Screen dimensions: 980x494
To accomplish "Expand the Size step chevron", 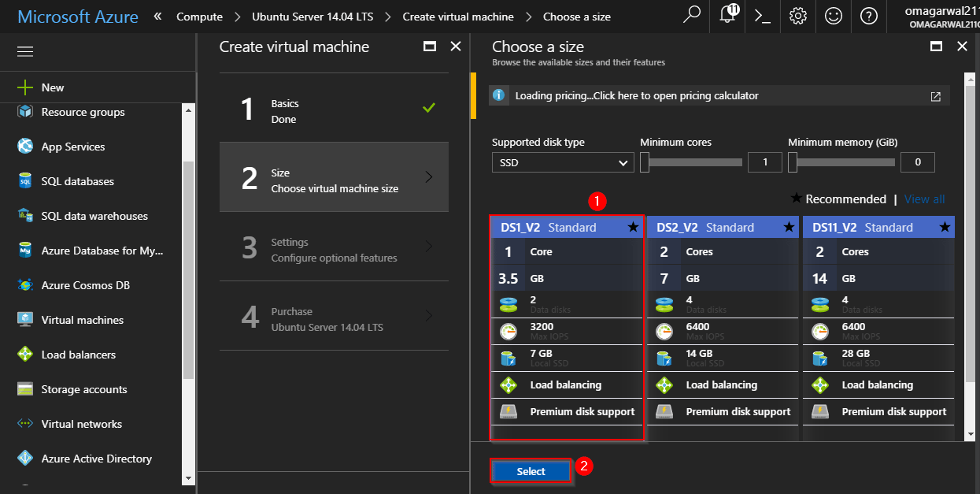I will pyautogui.click(x=429, y=177).
